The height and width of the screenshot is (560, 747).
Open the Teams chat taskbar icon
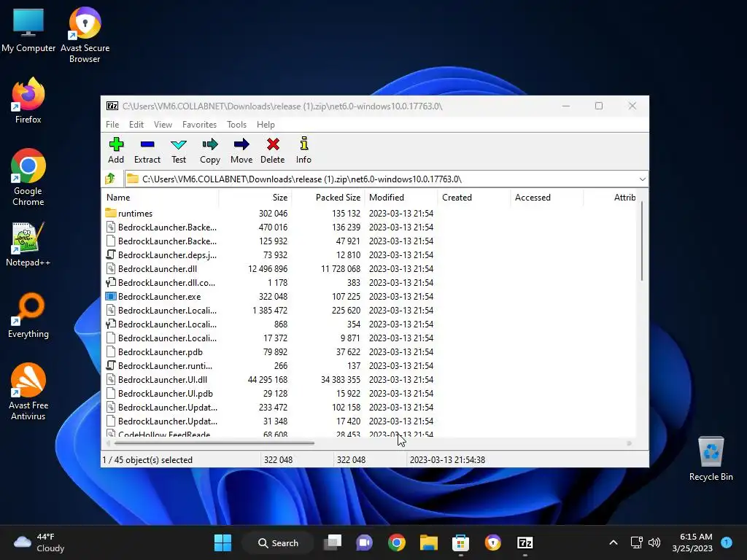tap(365, 542)
